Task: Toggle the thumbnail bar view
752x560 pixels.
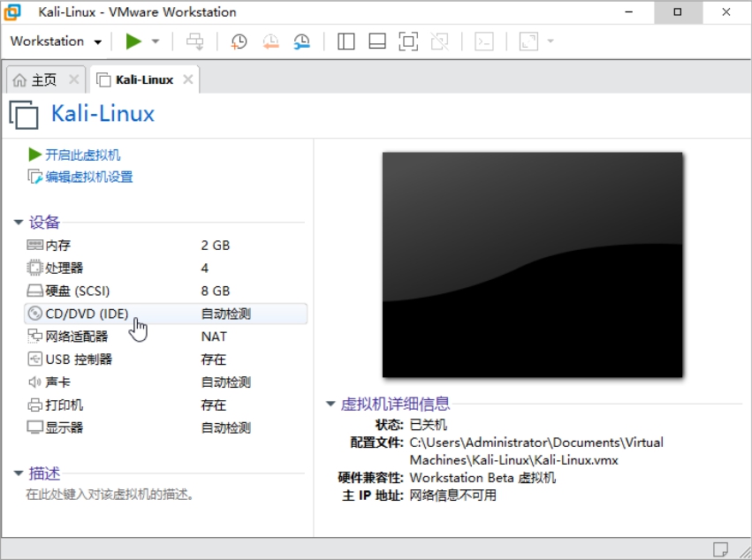Action: [377, 42]
